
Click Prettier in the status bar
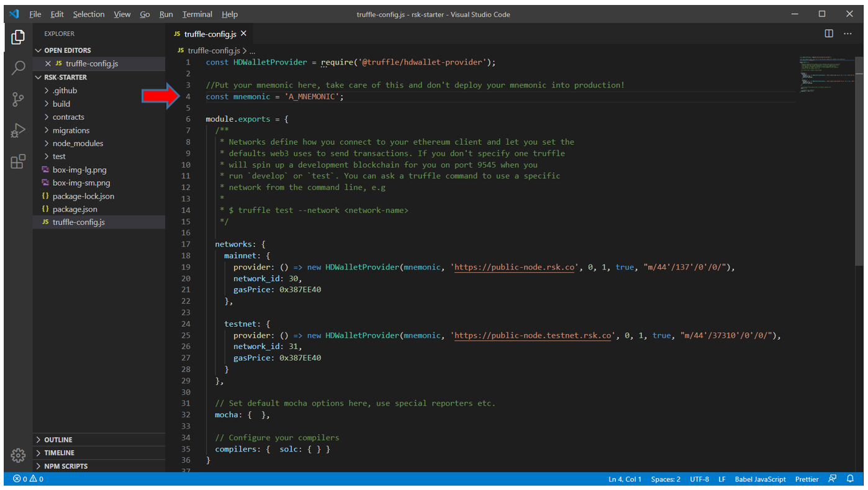tap(807, 479)
